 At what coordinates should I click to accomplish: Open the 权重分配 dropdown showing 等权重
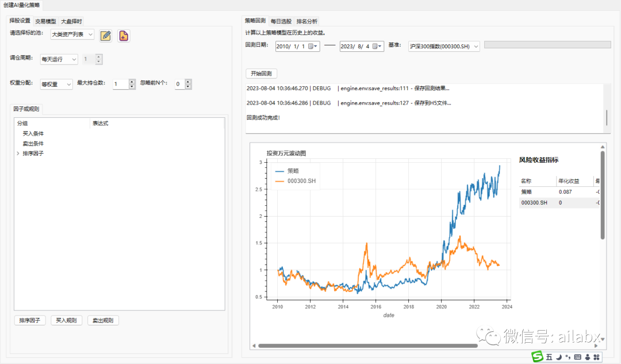[56, 84]
